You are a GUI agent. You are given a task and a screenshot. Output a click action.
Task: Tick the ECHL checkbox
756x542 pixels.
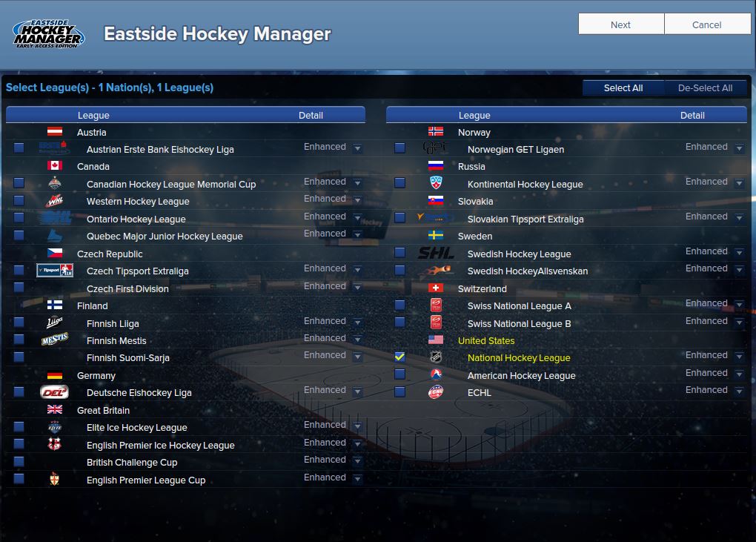pos(399,392)
